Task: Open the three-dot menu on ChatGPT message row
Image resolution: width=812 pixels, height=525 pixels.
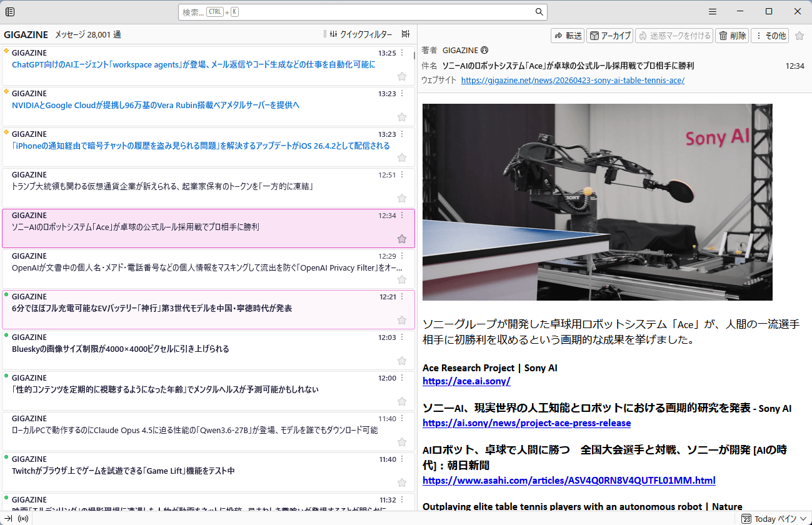Action: pos(402,53)
